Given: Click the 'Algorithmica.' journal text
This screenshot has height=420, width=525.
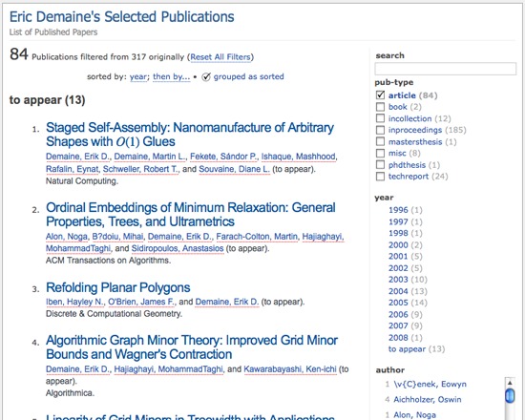Looking at the screenshot, I should pyautogui.click(x=70, y=393).
